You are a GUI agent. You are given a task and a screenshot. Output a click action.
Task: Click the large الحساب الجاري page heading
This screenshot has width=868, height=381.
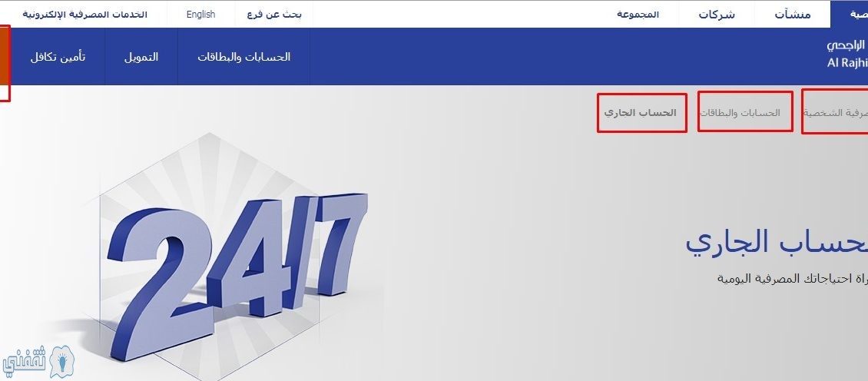(x=776, y=242)
